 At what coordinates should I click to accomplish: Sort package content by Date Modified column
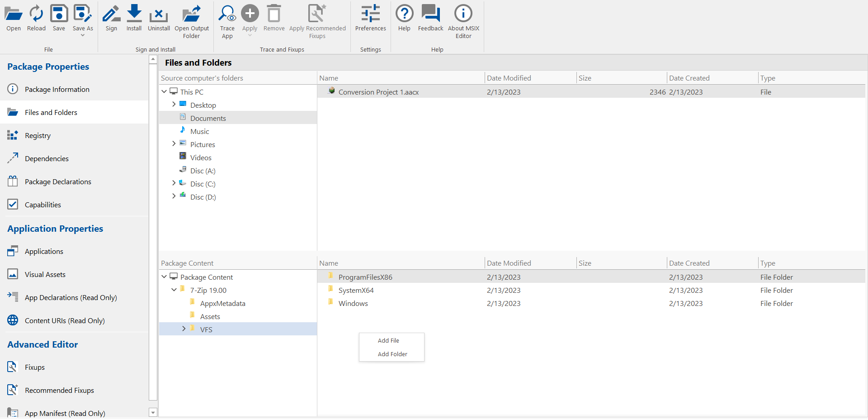click(509, 263)
